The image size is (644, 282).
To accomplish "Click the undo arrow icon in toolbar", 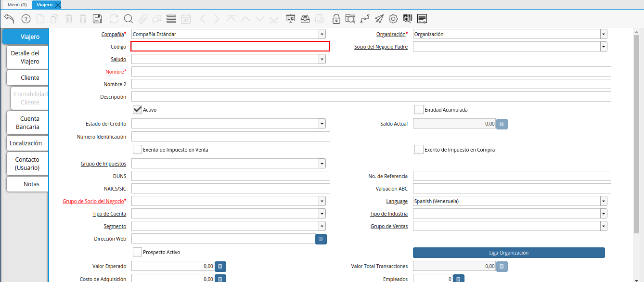I will pos(9,19).
